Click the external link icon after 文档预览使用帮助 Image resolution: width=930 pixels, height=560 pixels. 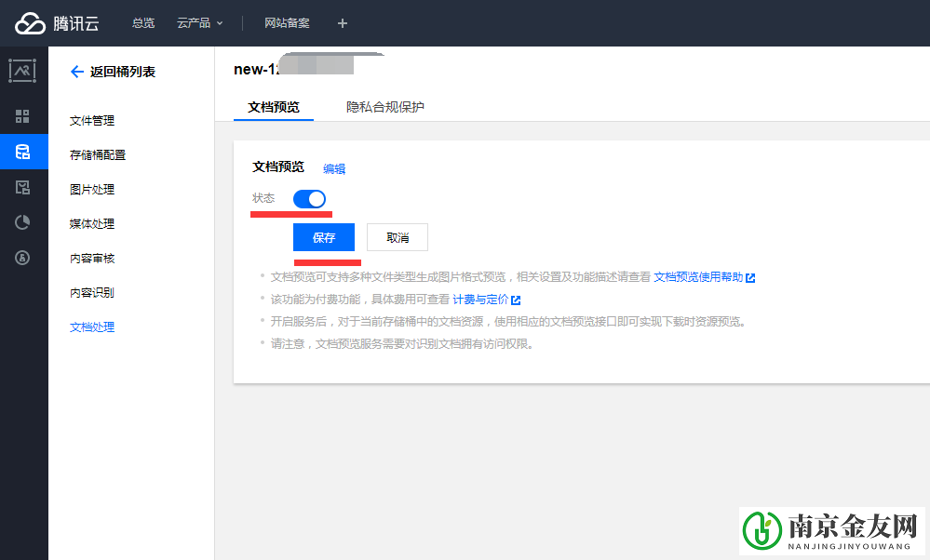pyautogui.click(x=752, y=278)
